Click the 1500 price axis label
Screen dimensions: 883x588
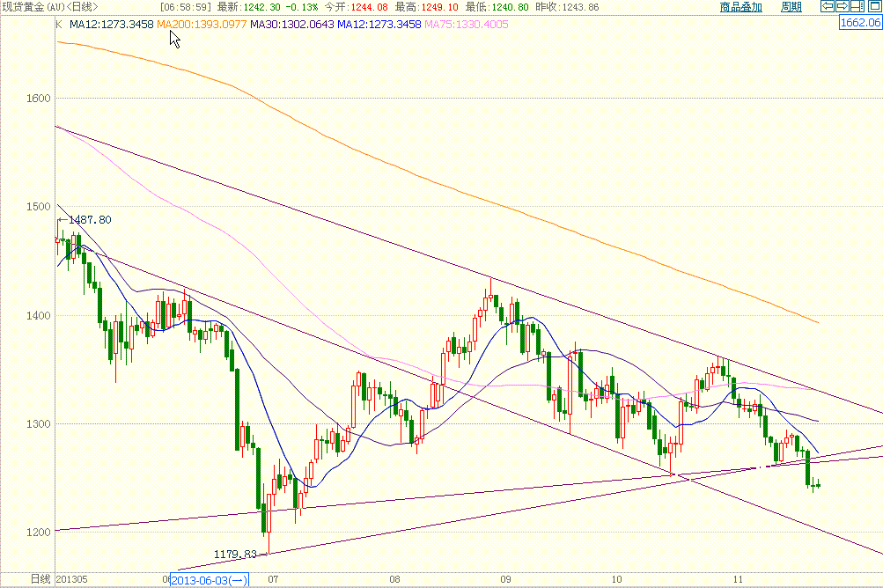tap(38, 207)
